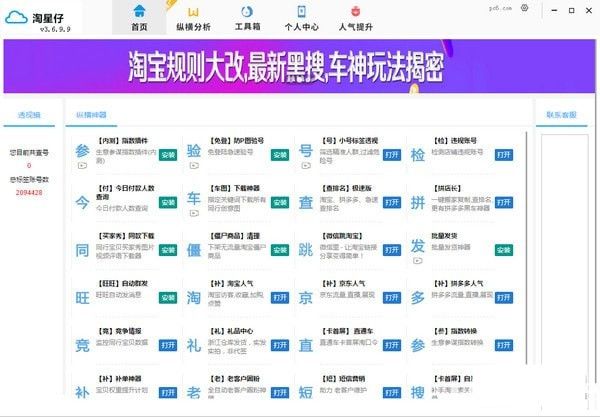Viewport: 600px width, 417px height.
Task: Play the video tutorial under 号 icon
Action: click(x=306, y=166)
